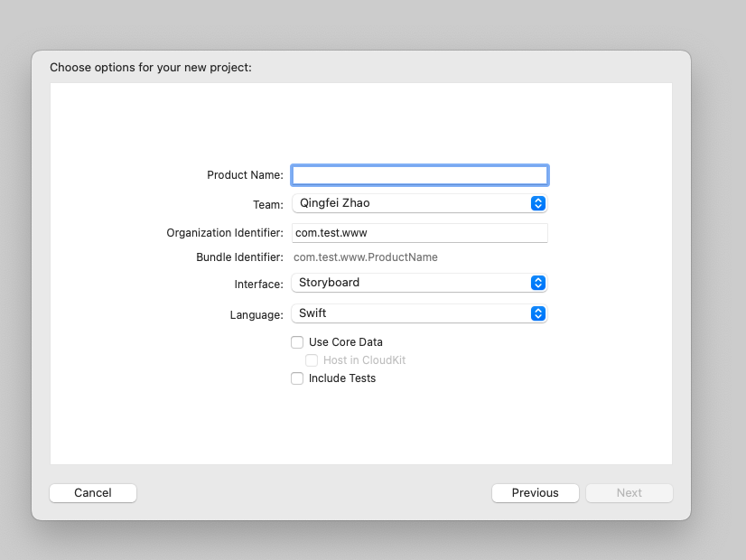Click the greyed-out Next button
The height and width of the screenshot is (560, 746).
pyautogui.click(x=629, y=493)
